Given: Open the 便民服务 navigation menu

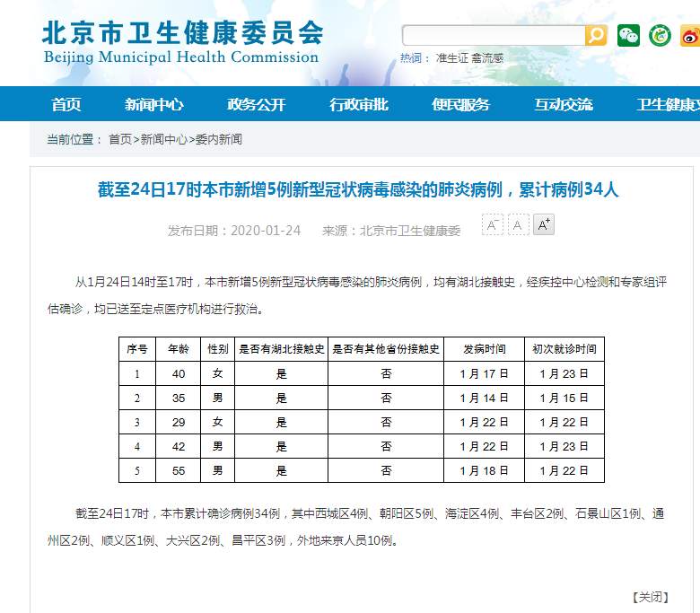Looking at the screenshot, I should tap(460, 104).
